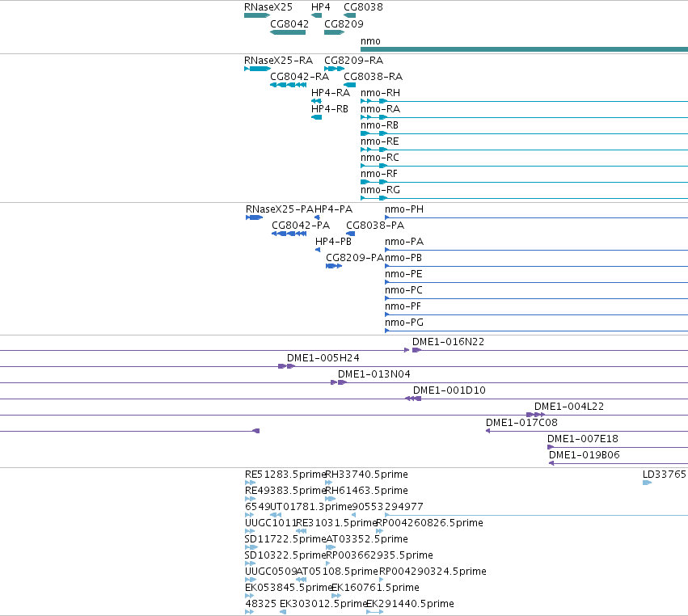Image resolution: width=688 pixels, height=616 pixels.
Task: Click the nmo gene bar
Action: (x=525, y=49)
